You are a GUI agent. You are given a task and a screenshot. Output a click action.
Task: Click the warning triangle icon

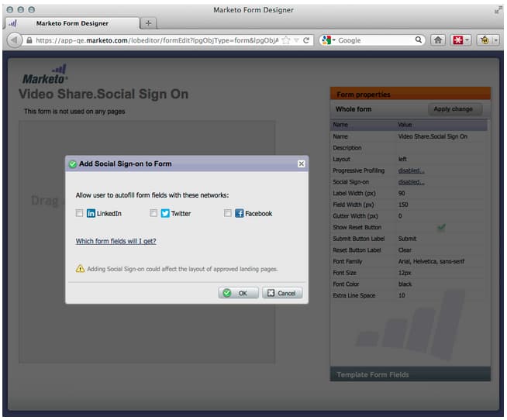tap(80, 269)
